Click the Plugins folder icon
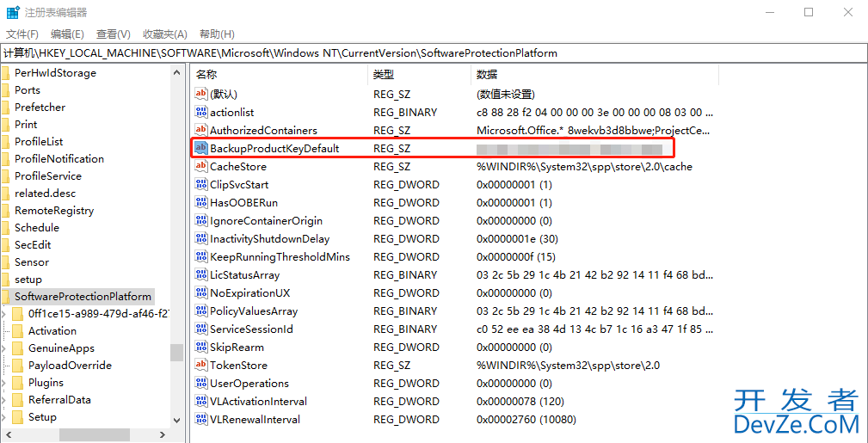The width and height of the screenshot is (868, 443). [18, 383]
